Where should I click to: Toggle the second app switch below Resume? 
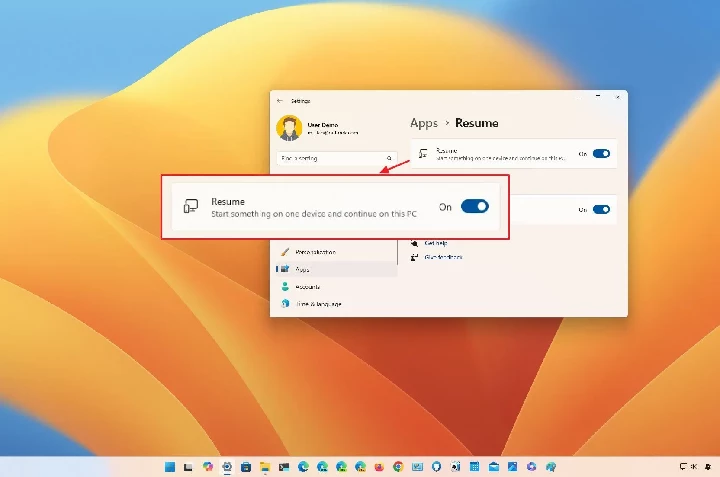(x=601, y=209)
